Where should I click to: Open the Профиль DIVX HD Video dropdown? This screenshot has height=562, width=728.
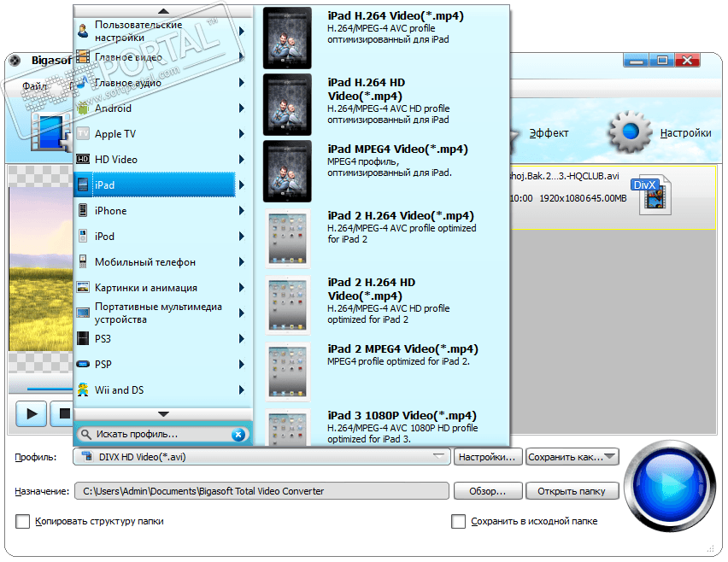pyautogui.click(x=261, y=457)
